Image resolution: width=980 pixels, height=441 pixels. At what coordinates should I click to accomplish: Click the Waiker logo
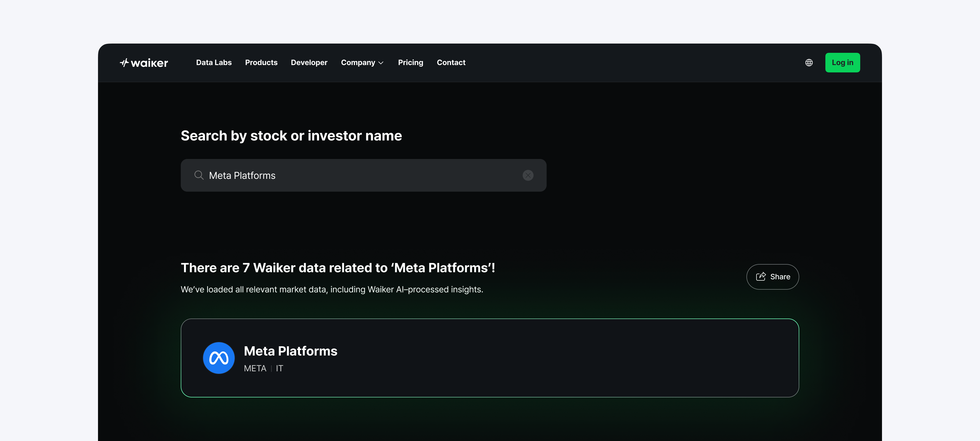click(144, 63)
